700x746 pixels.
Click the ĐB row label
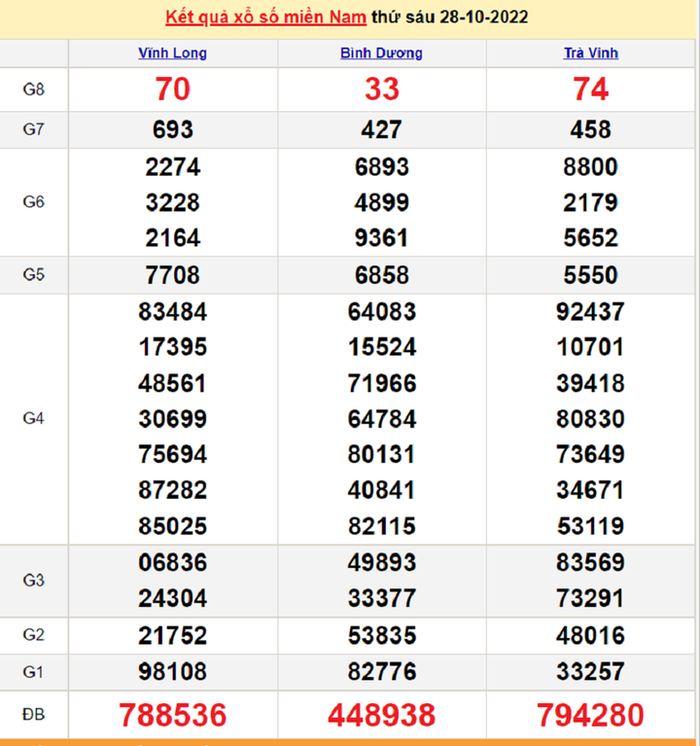coord(34,715)
